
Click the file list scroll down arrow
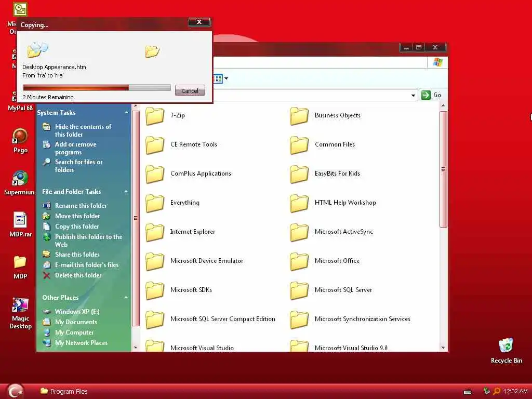[x=443, y=348]
